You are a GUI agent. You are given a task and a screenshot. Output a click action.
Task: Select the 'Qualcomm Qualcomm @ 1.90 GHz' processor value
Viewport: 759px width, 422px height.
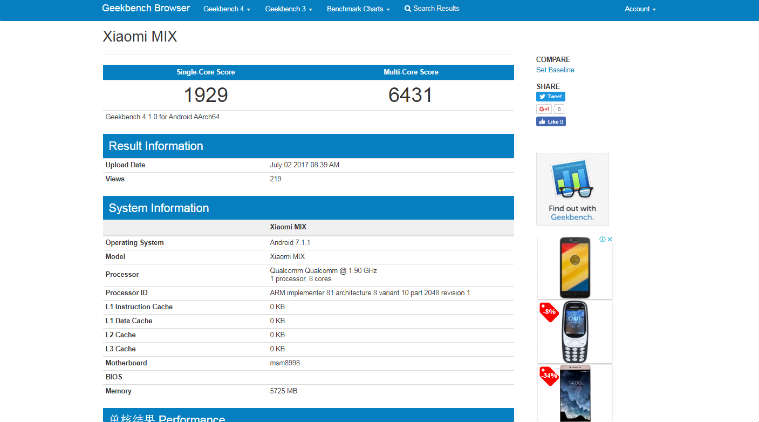(323, 271)
